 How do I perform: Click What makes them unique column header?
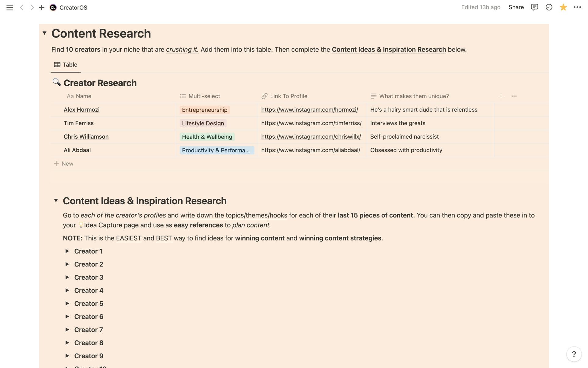click(409, 96)
